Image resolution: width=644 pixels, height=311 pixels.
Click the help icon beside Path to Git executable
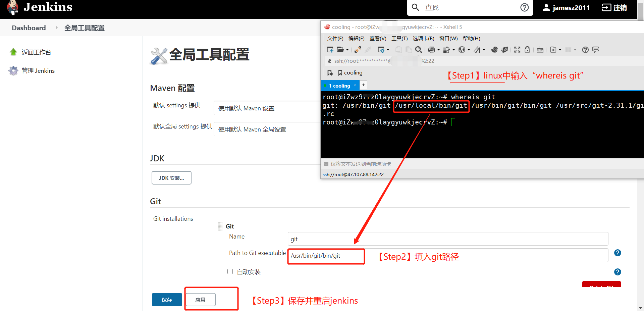tap(618, 253)
